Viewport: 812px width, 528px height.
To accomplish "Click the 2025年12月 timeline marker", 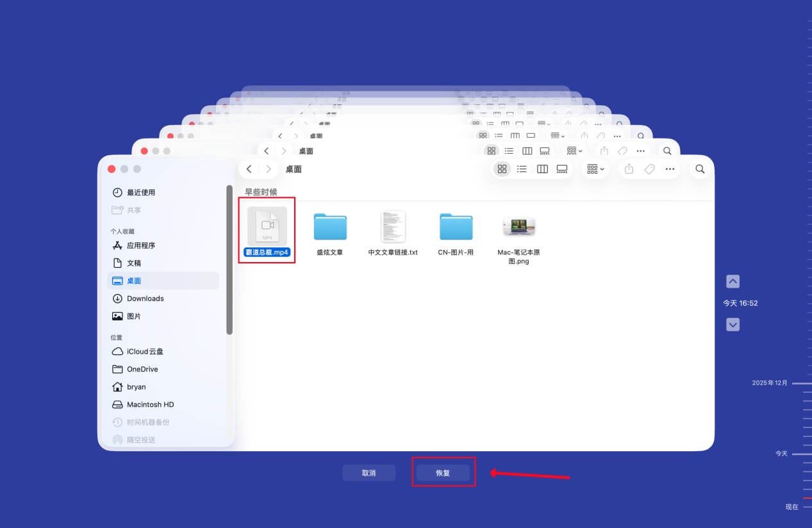I will click(x=801, y=383).
